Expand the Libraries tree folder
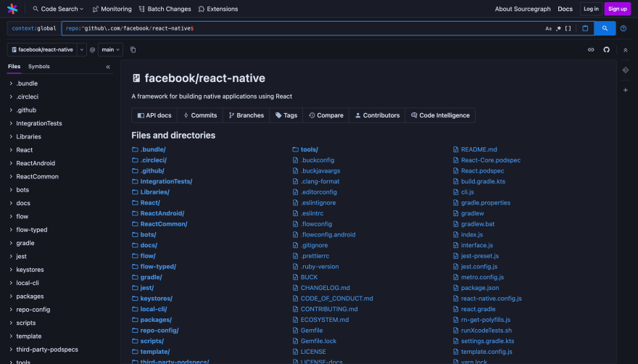The width and height of the screenshot is (638, 364). point(11,136)
